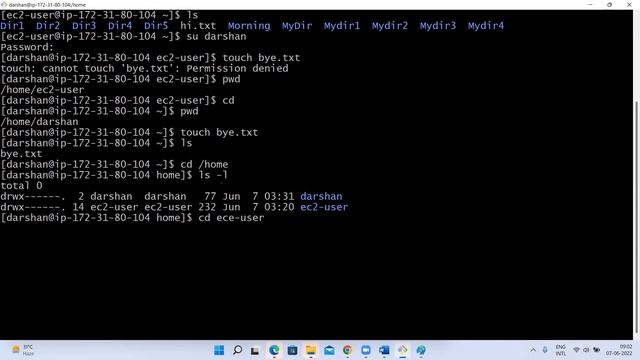Image resolution: width=640 pixels, height=360 pixels.
Task: Click blue 'darshan' directory in listing
Action: point(321,196)
